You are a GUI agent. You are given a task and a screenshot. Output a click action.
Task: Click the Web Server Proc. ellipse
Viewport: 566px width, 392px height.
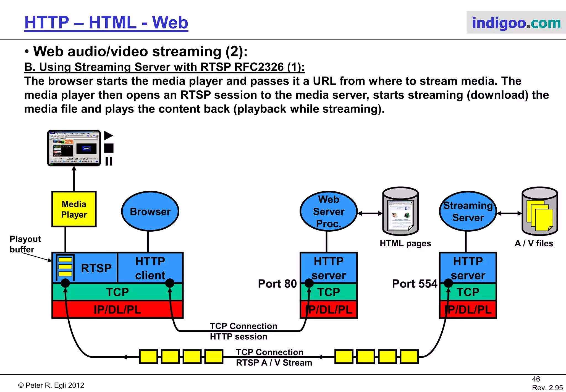coord(329,211)
